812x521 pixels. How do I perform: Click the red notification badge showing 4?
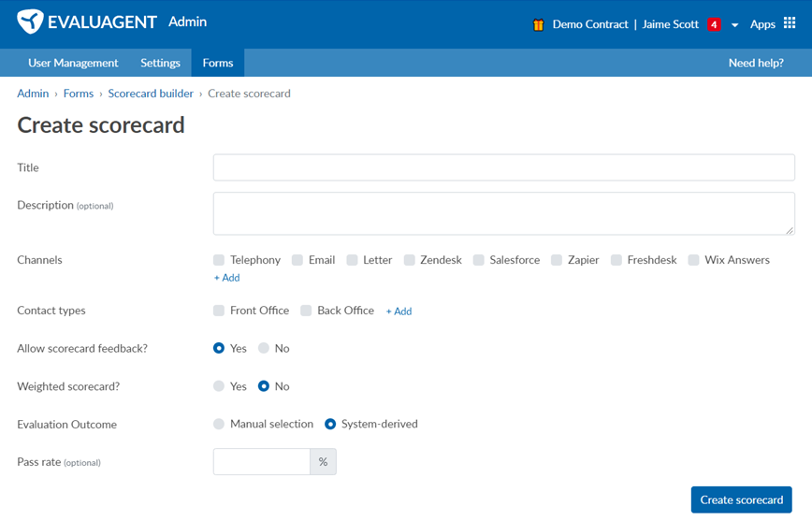click(x=714, y=24)
